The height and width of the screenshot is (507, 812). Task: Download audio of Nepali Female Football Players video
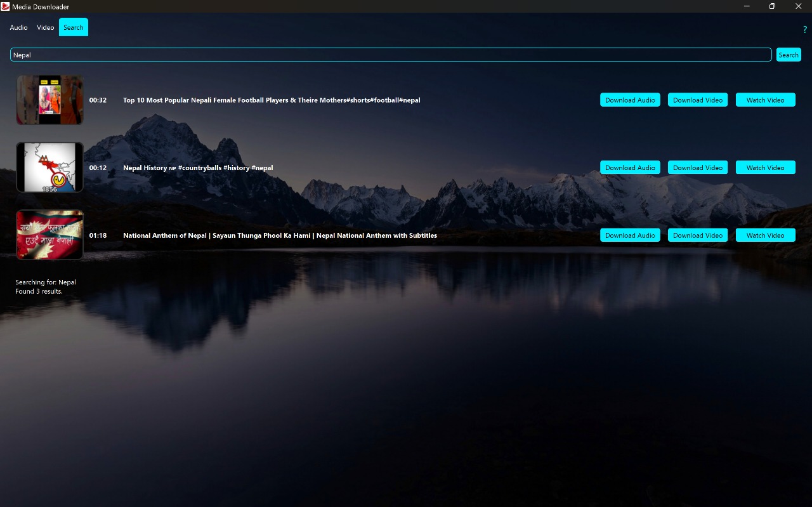click(630, 100)
